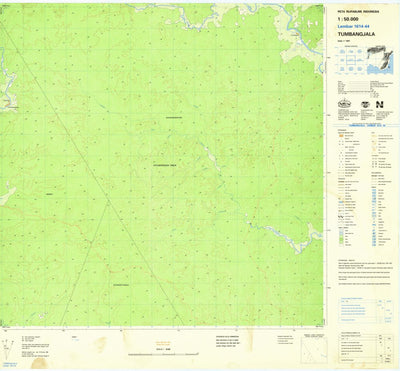The image size is (400, 371).
Task: Click the Bakosurtanal emblem left of the logos
Action: (x=344, y=104)
